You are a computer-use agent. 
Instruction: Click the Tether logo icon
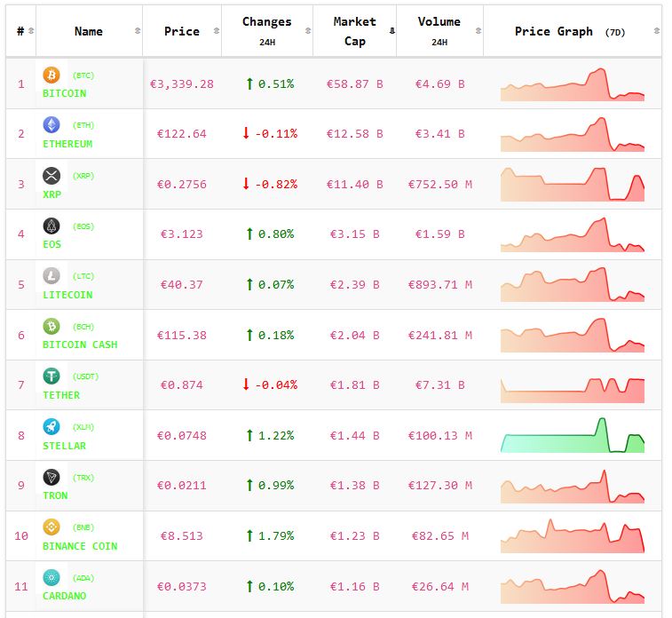51,376
